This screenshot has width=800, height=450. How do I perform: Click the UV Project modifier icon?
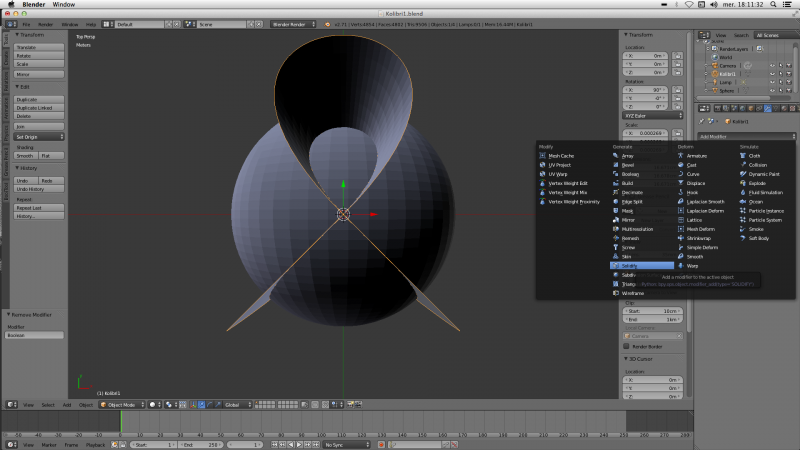pos(542,165)
